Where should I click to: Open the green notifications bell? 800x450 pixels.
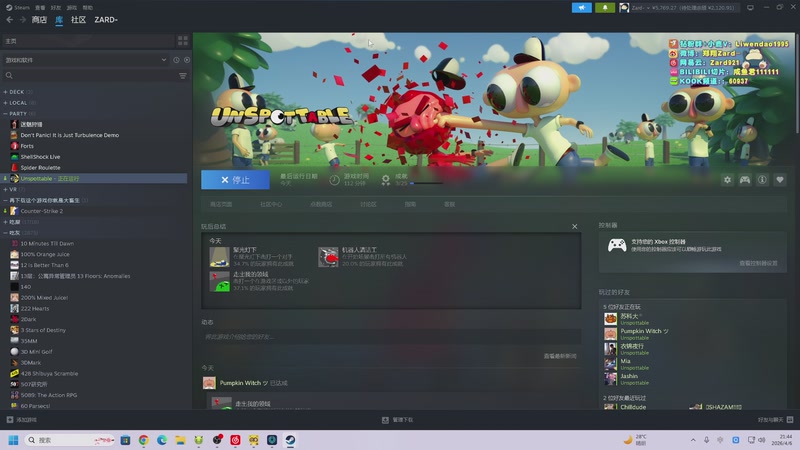605,8
